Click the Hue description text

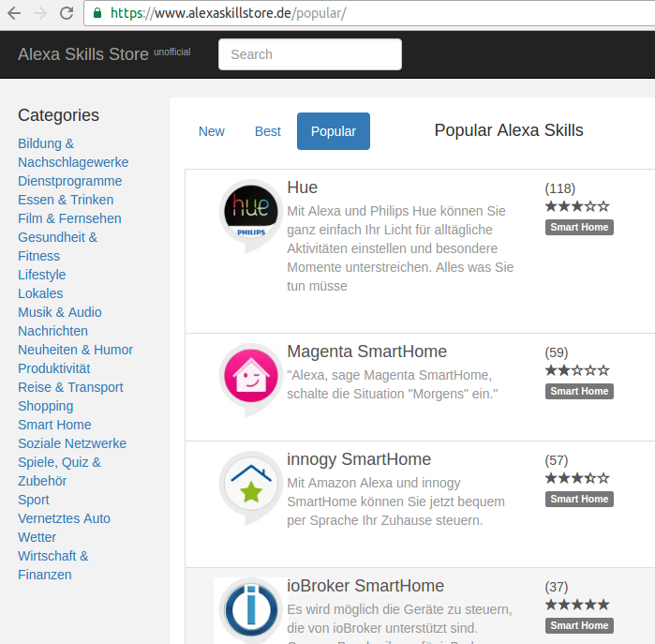[x=400, y=248]
